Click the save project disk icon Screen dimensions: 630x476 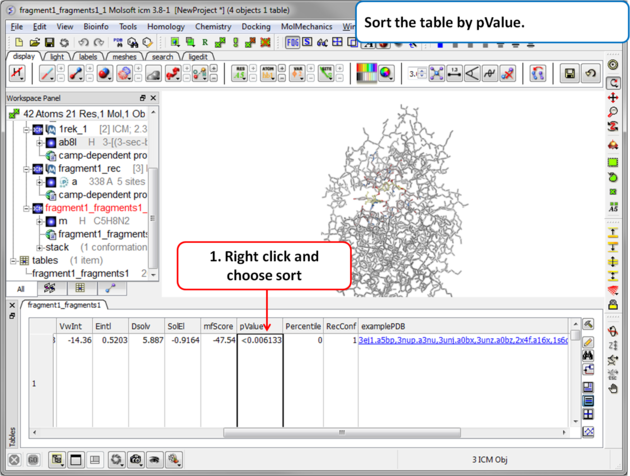click(50, 43)
